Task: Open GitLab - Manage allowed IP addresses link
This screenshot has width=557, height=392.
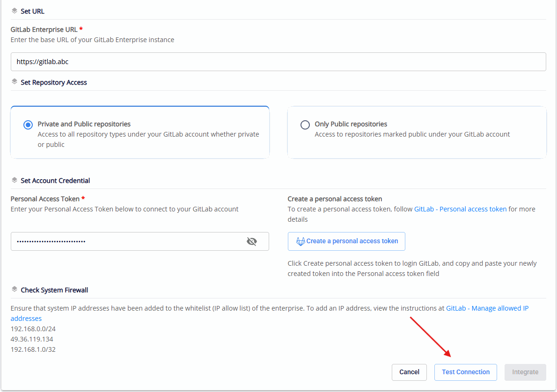Action: (487, 308)
